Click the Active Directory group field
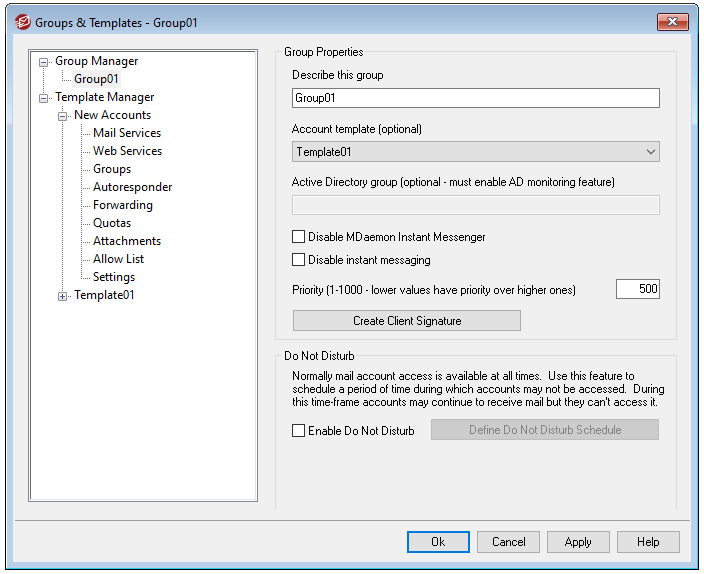Viewport: 704px width, 574px height. [x=475, y=205]
